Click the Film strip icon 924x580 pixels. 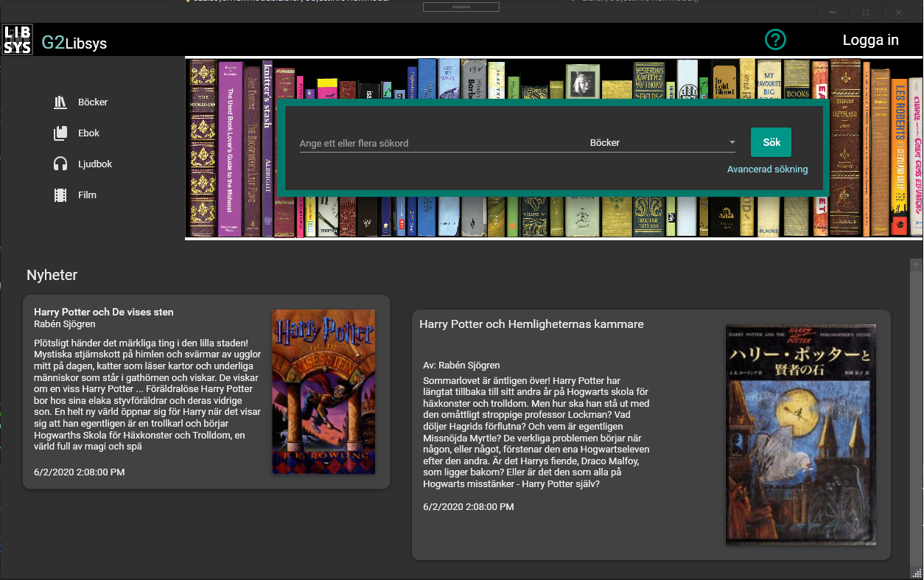[60, 195]
